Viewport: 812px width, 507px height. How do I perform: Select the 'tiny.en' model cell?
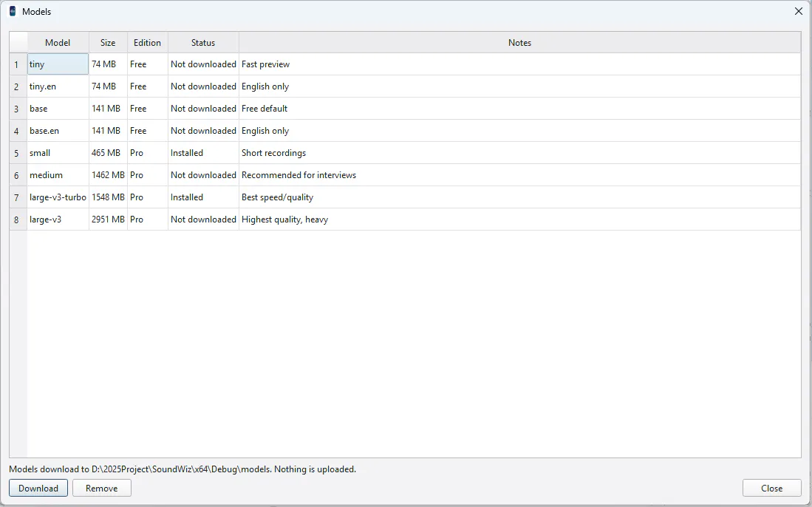pos(58,86)
